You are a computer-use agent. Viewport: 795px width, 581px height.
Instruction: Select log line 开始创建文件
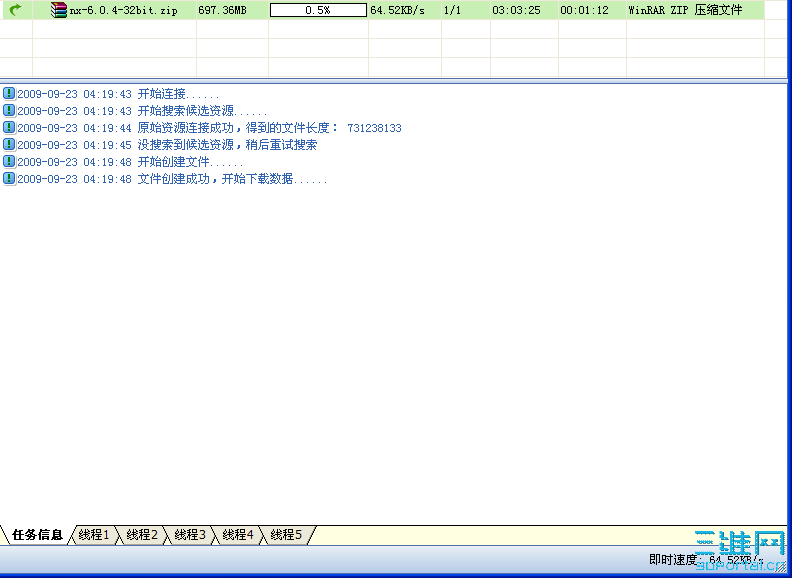click(x=130, y=162)
